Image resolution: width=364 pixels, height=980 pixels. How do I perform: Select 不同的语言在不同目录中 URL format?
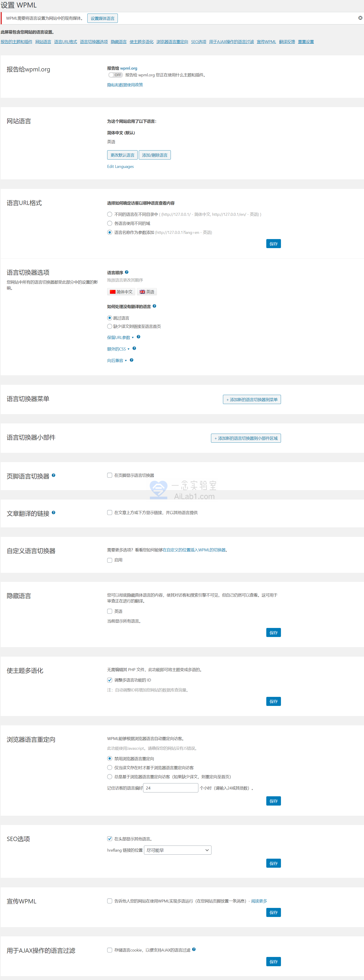(110, 214)
